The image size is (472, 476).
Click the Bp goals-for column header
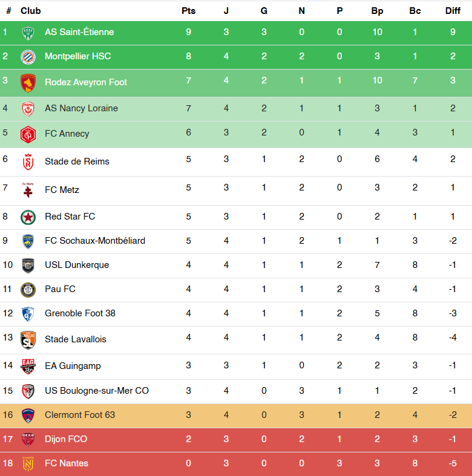[377, 11]
